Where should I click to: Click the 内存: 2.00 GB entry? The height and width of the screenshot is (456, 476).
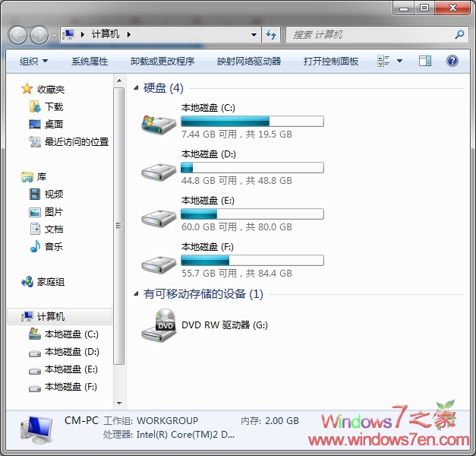tap(270, 421)
